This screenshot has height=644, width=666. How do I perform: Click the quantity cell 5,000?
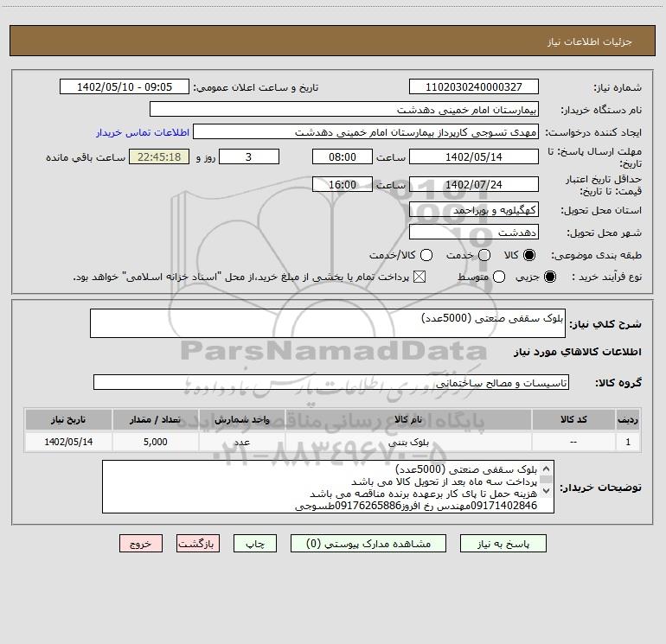point(155,442)
